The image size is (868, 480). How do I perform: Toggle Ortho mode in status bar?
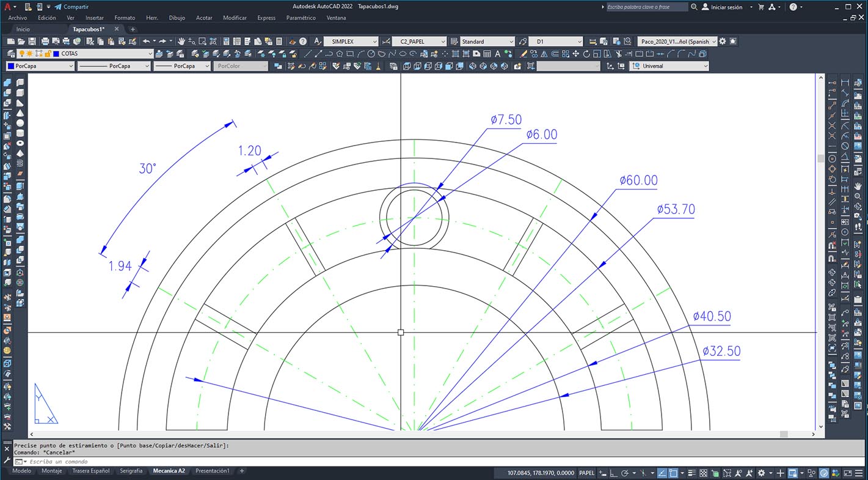pyautogui.click(x=613, y=473)
